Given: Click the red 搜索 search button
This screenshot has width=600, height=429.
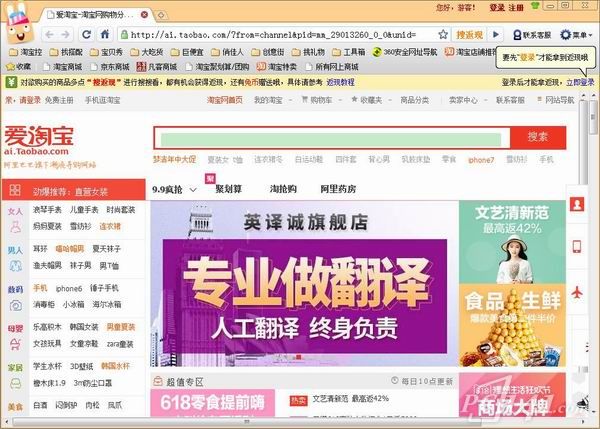Looking at the screenshot, I should click(538, 137).
